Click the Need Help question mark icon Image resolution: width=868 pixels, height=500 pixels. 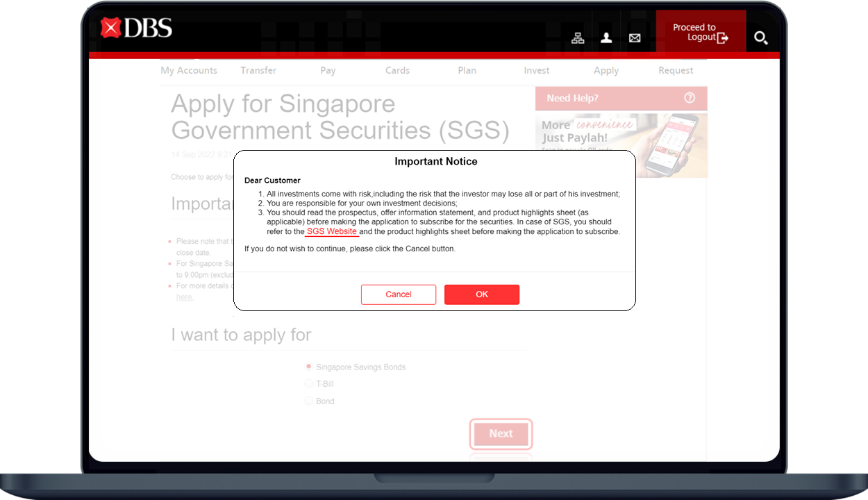[x=690, y=98]
